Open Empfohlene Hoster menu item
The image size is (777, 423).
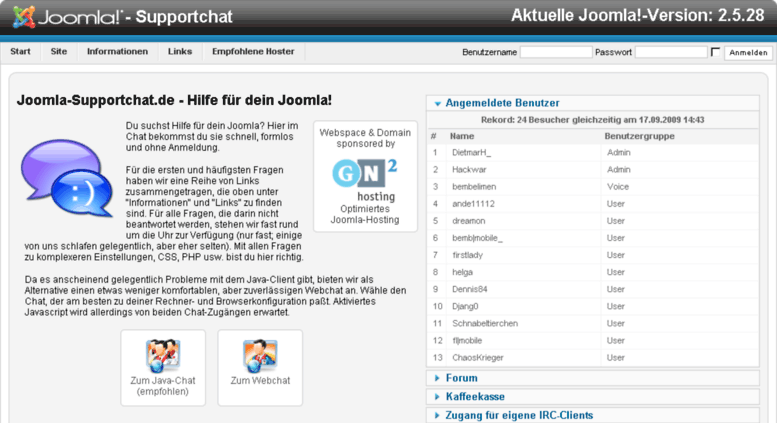(253, 52)
